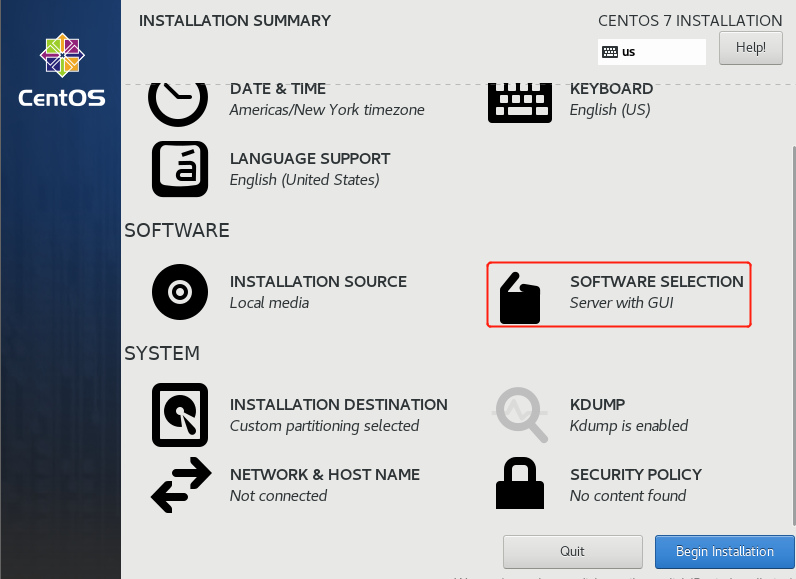
Task: Click the vertical scrollbar on right edge
Action: click(x=793, y=336)
